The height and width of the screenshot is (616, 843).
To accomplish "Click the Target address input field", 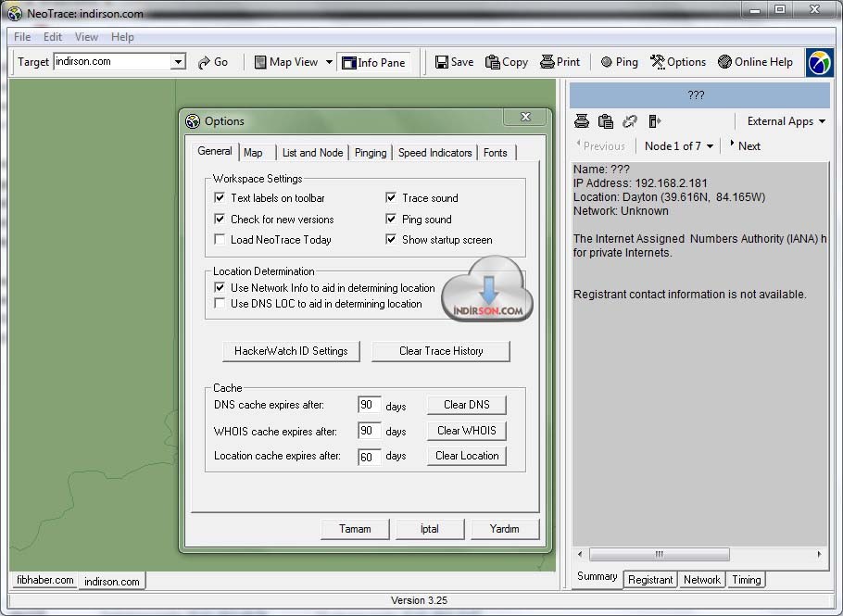I will pyautogui.click(x=112, y=62).
